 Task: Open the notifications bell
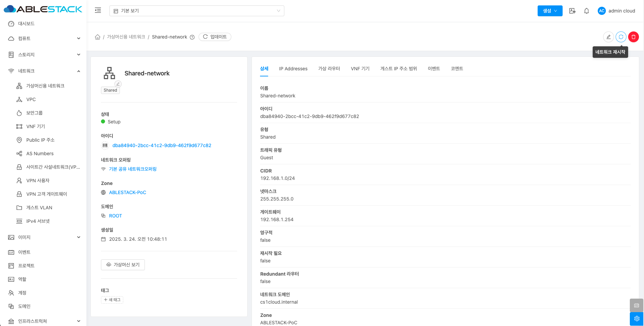click(x=586, y=11)
